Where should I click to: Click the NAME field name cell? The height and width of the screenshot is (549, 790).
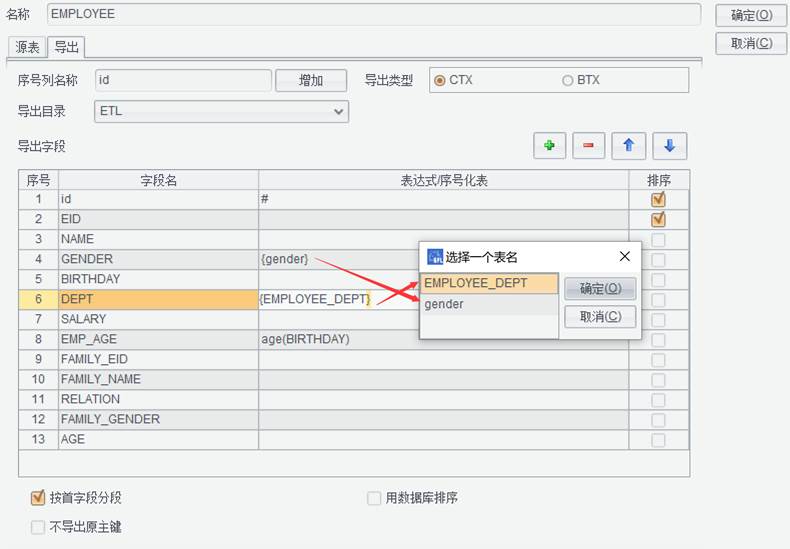(158, 239)
